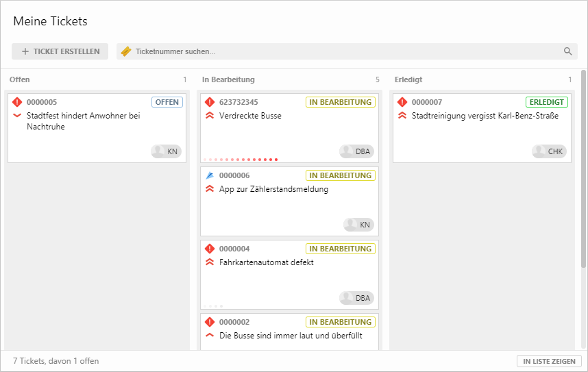The width and height of the screenshot is (588, 372).
Task: Click the progress dots on ticket 623732345
Action: [x=241, y=160]
